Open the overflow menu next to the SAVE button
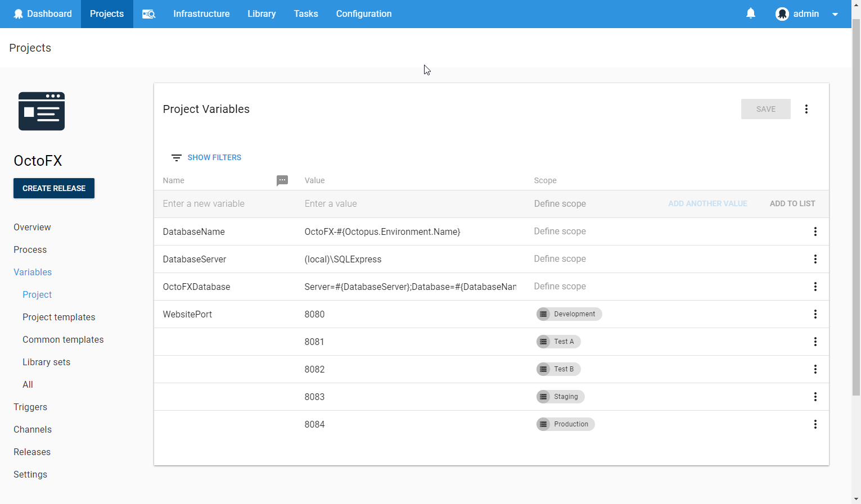 click(x=806, y=109)
